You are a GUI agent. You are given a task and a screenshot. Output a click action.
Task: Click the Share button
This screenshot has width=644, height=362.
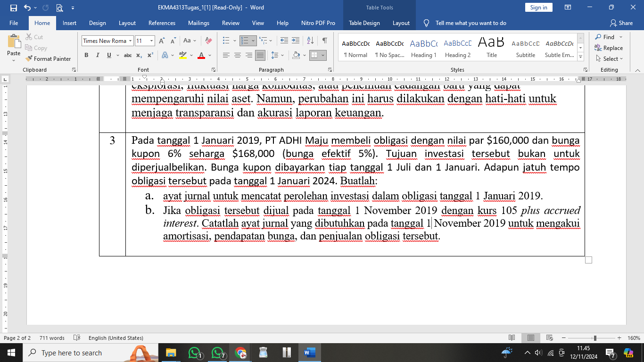click(x=621, y=23)
